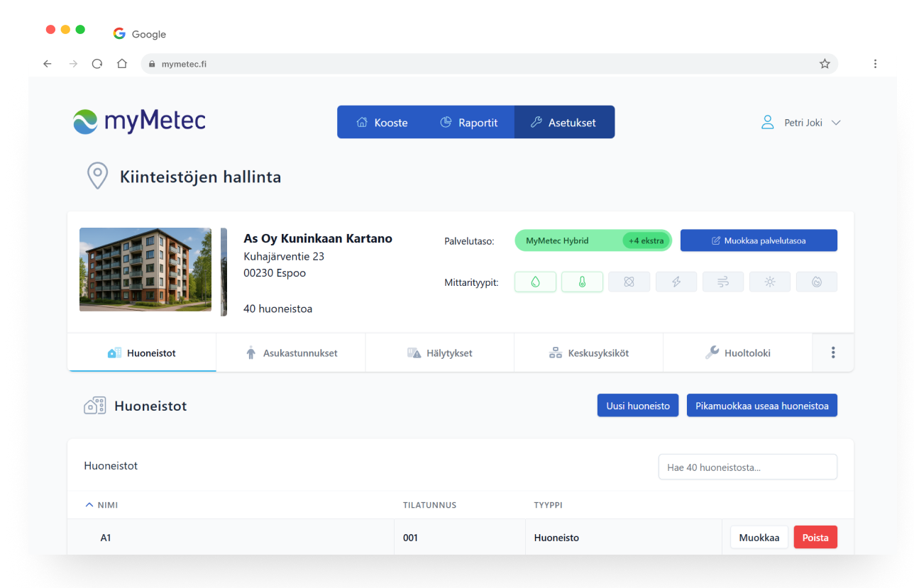Screen dimensions: 914x588
Task: Click the myMetec logo
Action: click(139, 121)
